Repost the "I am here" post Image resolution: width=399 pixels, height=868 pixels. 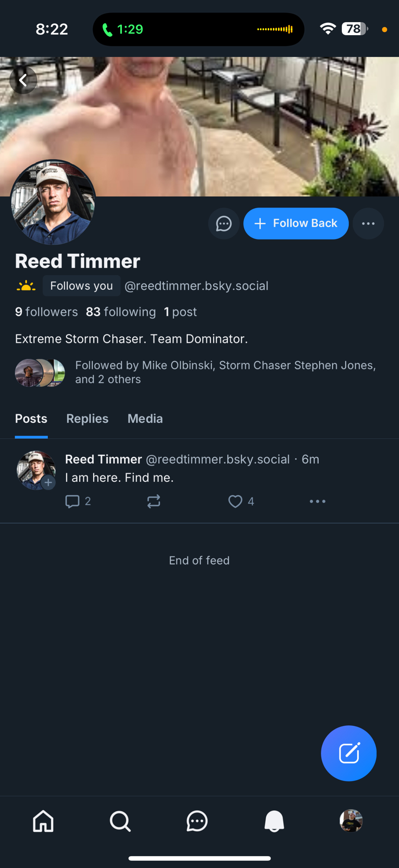(x=154, y=501)
